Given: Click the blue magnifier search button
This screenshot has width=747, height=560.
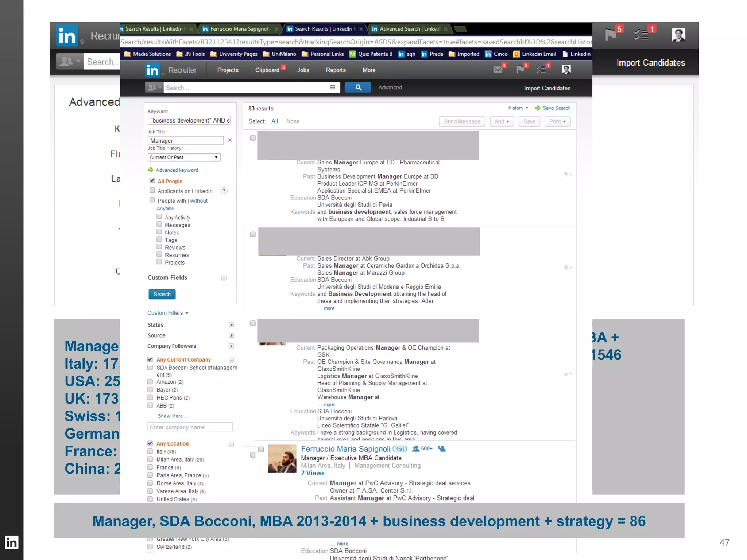Looking at the screenshot, I should [358, 87].
